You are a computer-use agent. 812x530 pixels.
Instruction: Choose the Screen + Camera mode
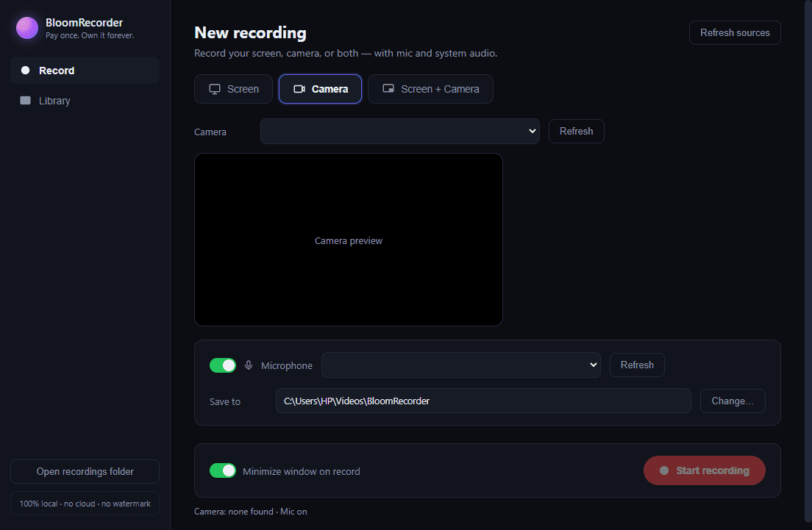[430, 89]
